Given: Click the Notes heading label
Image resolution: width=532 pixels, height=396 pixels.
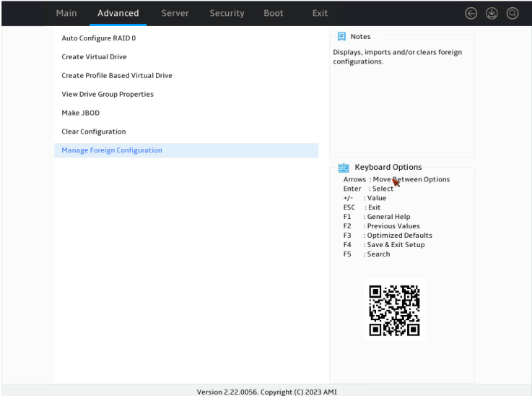Looking at the screenshot, I should click(360, 36).
